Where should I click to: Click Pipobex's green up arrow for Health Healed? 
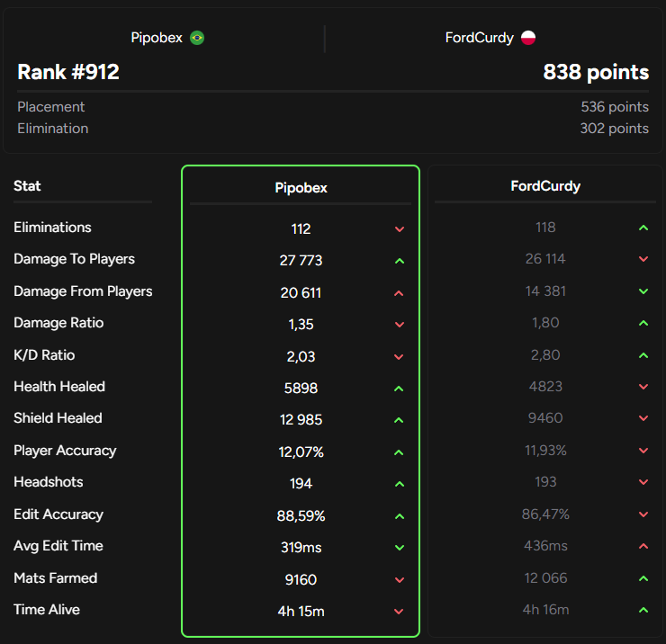pos(399,389)
